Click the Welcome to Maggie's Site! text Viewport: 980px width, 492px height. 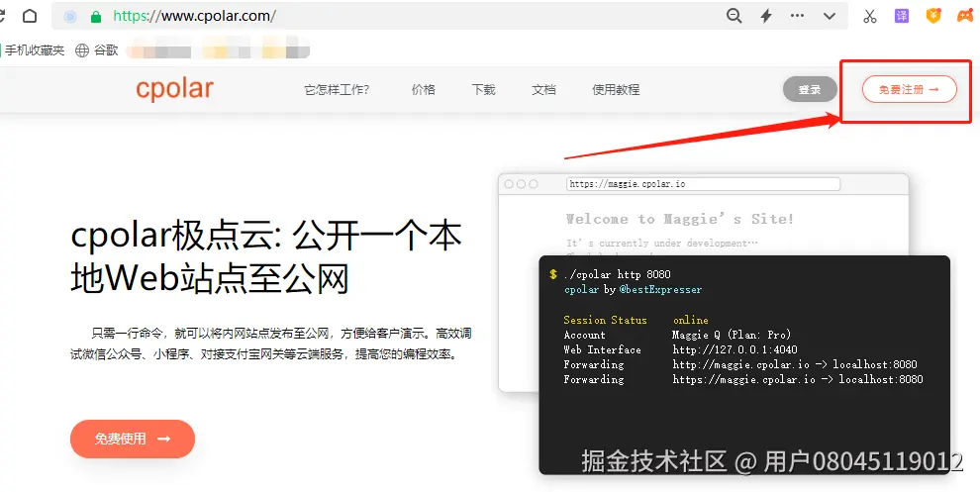679,219
